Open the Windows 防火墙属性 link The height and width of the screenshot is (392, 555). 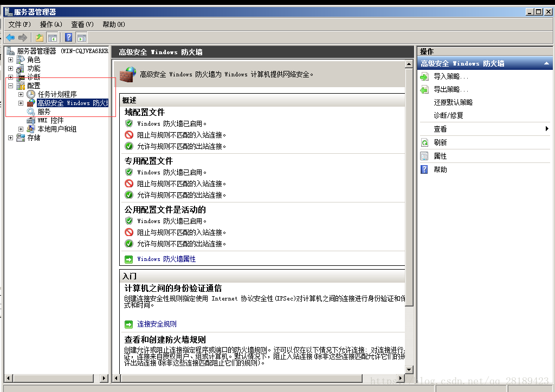(x=166, y=259)
